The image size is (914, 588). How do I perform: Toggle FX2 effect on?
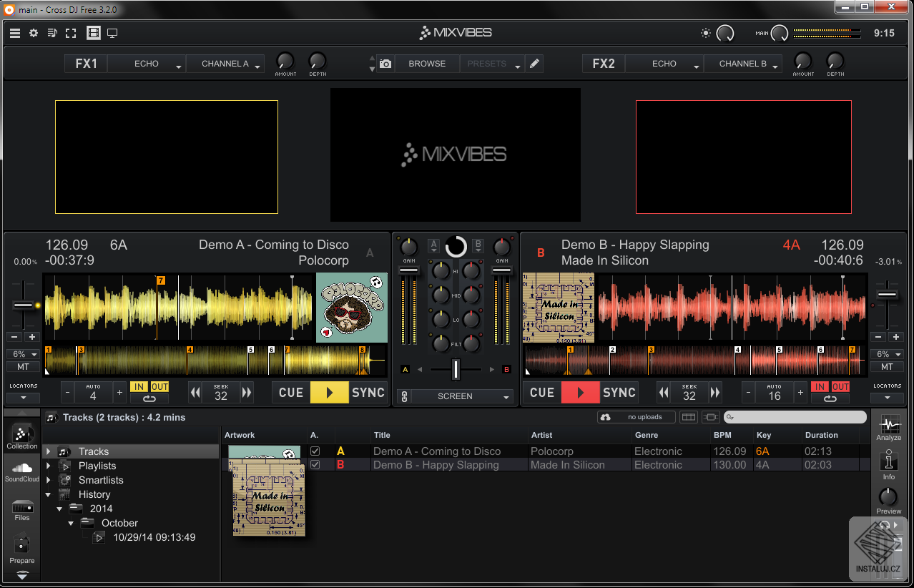pos(604,64)
